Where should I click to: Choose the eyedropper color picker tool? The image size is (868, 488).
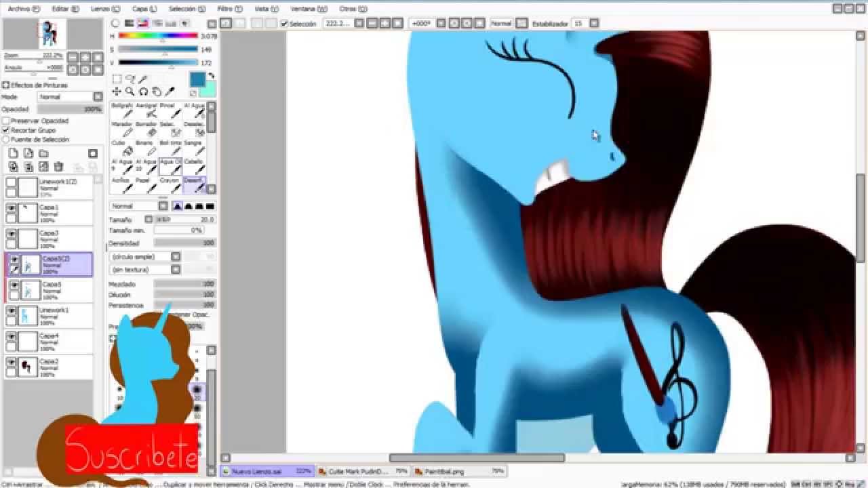tap(170, 91)
